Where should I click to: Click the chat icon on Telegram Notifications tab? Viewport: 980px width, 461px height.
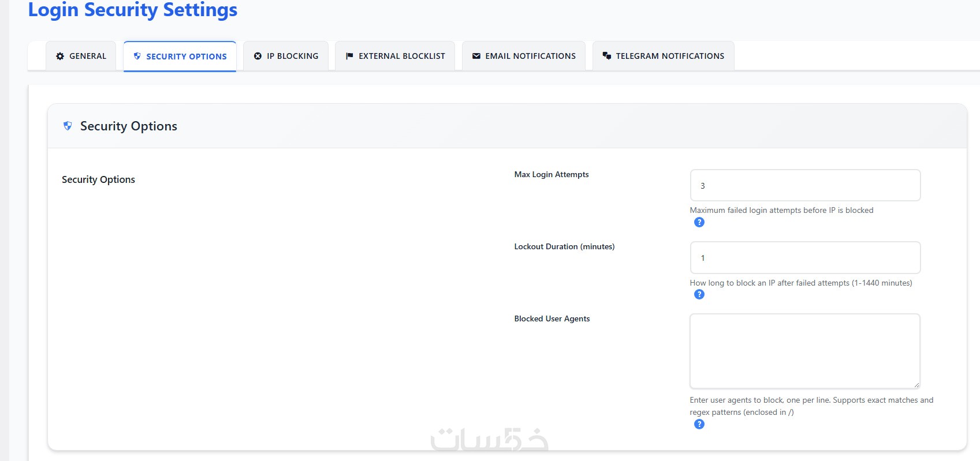coord(607,56)
